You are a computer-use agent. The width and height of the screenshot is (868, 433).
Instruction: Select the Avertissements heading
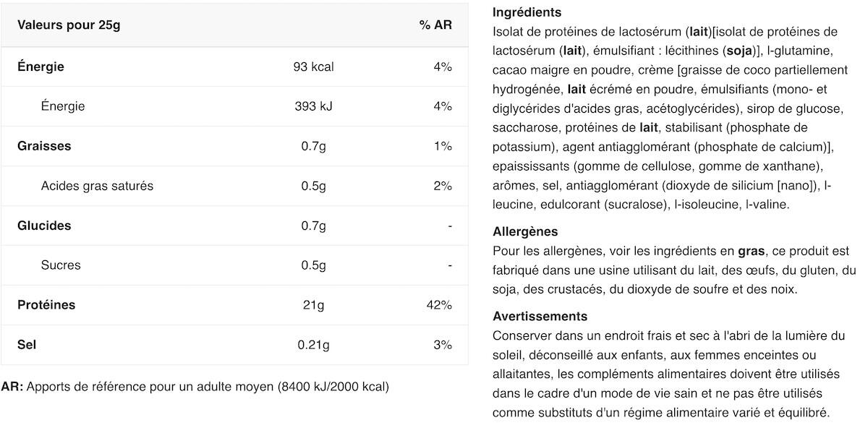click(540, 317)
